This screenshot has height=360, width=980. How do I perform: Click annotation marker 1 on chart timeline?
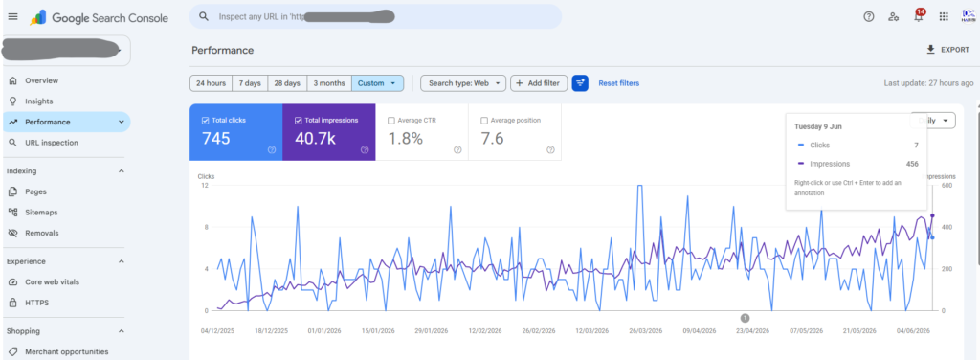pos(745,318)
